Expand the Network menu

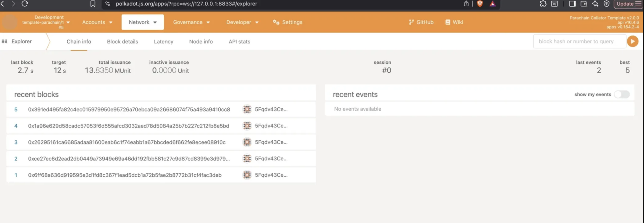pyautogui.click(x=142, y=22)
